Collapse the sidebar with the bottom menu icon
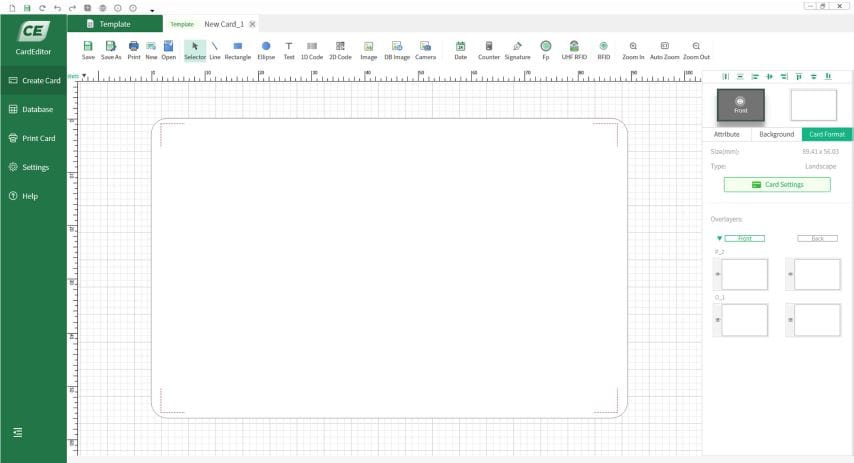854x463 pixels. coord(17,432)
